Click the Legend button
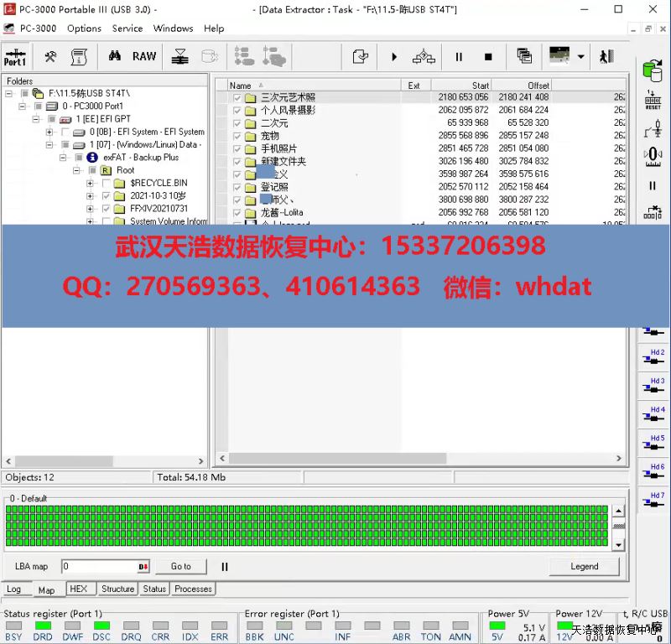 click(584, 566)
